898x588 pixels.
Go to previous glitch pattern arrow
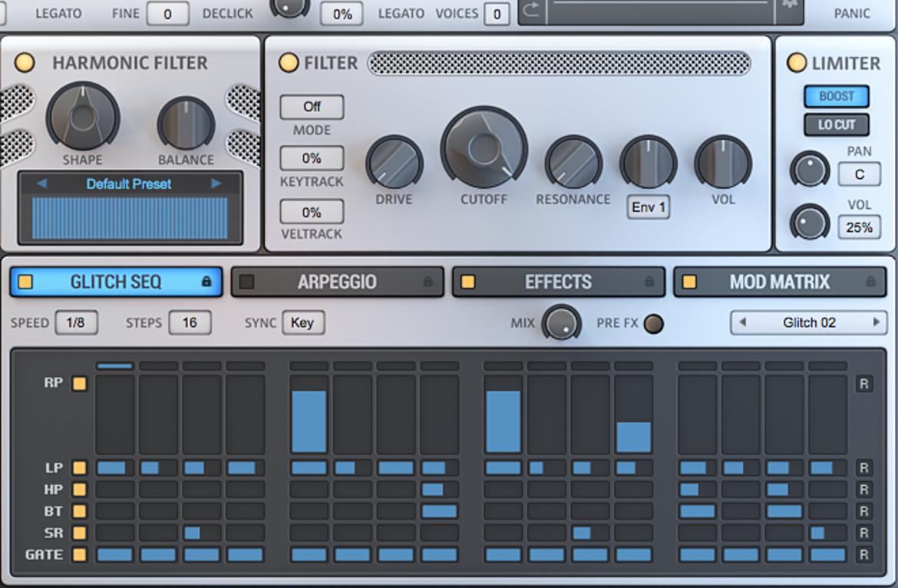point(743,322)
